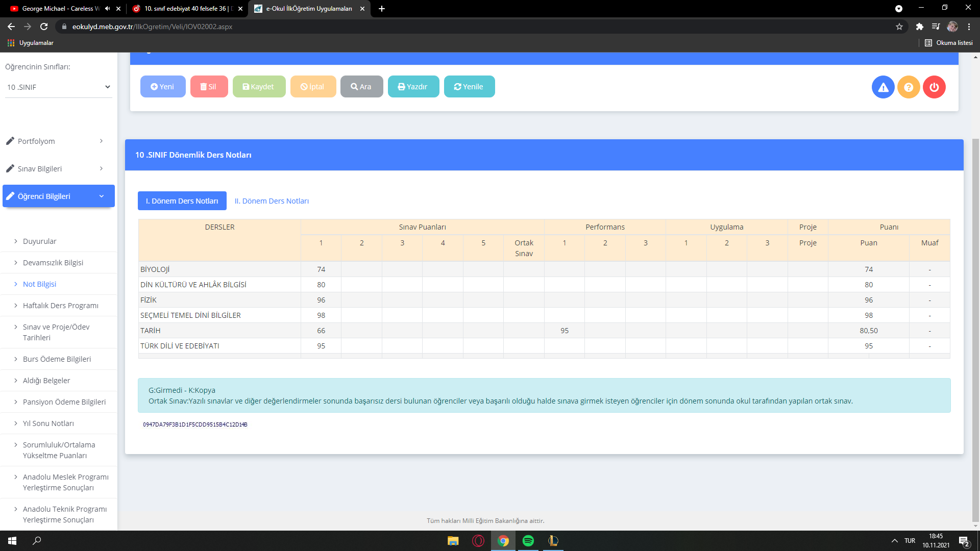Click the address bar URL
The image size is (980, 551).
(x=152, y=27)
